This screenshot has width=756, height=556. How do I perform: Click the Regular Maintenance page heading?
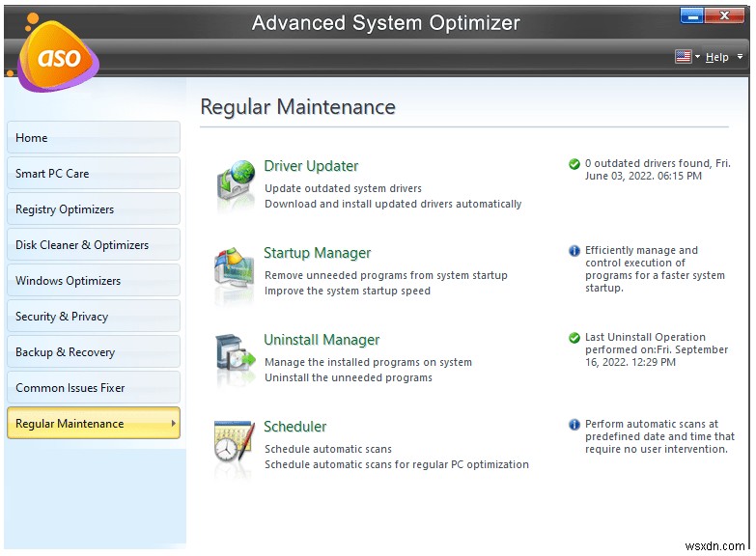click(297, 107)
